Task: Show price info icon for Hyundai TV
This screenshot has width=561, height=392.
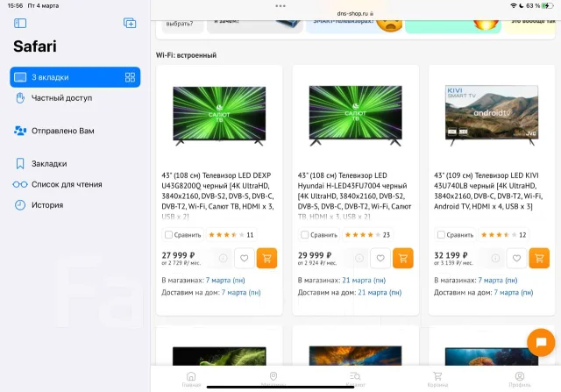Action: point(359,258)
